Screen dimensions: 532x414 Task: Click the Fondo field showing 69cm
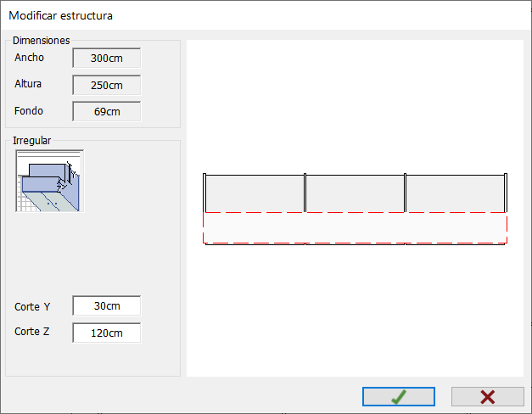107,111
